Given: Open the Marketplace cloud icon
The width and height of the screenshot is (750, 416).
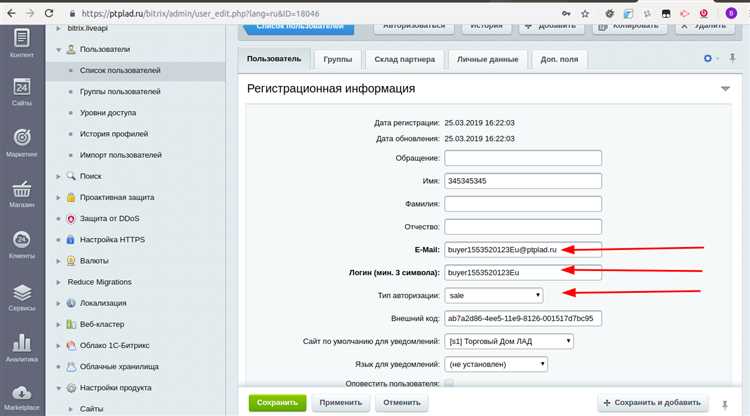Looking at the screenshot, I should (x=22, y=398).
